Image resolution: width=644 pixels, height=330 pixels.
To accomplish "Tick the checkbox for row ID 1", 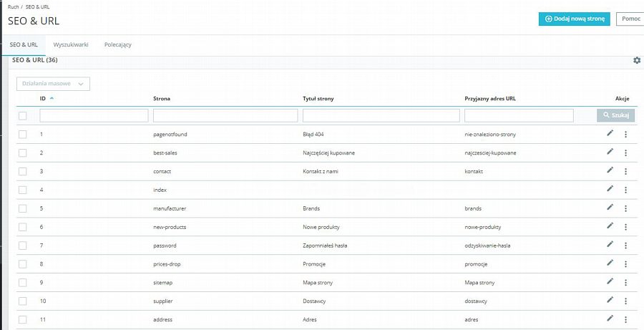I will pyautogui.click(x=23, y=134).
